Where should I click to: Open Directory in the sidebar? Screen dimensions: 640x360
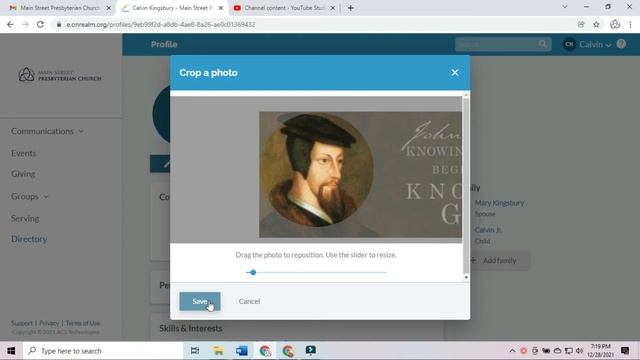click(29, 239)
